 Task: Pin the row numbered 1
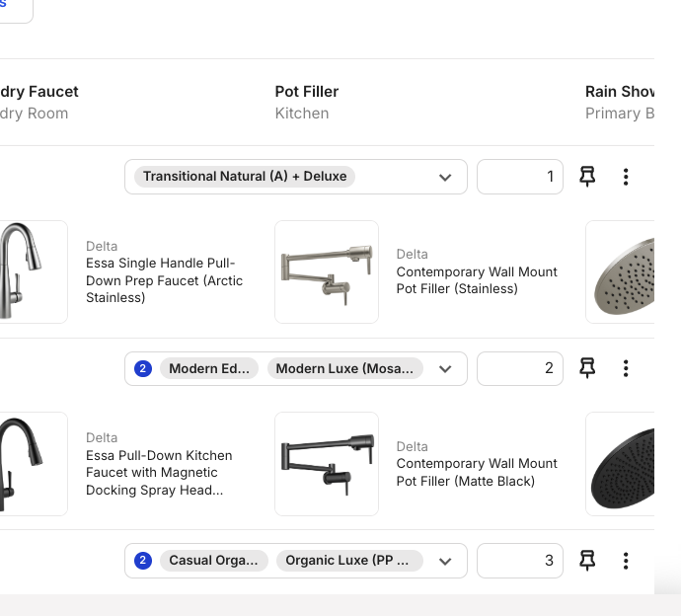[x=587, y=177]
